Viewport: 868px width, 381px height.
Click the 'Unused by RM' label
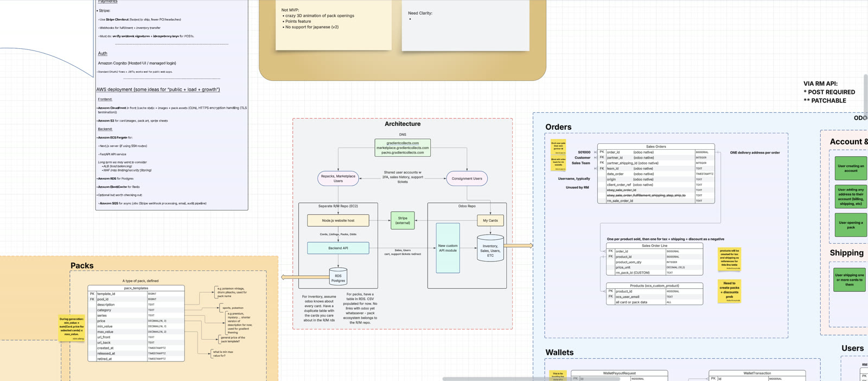tap(577, 187)
